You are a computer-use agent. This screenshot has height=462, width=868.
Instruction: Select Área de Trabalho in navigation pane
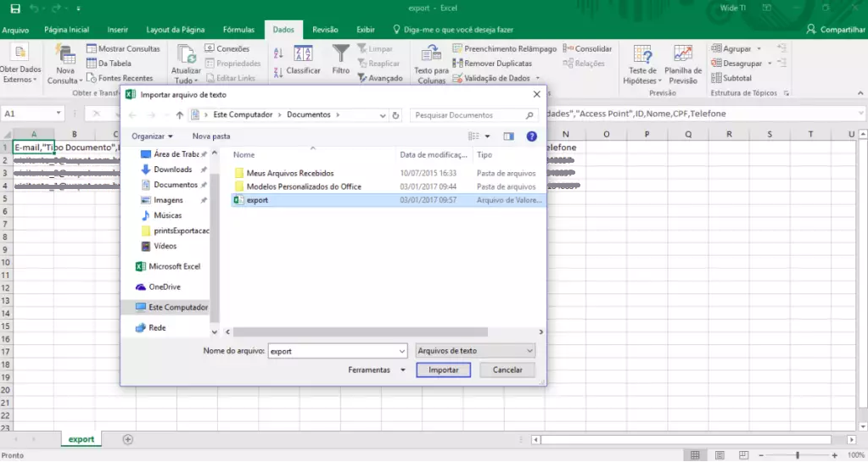173,153
